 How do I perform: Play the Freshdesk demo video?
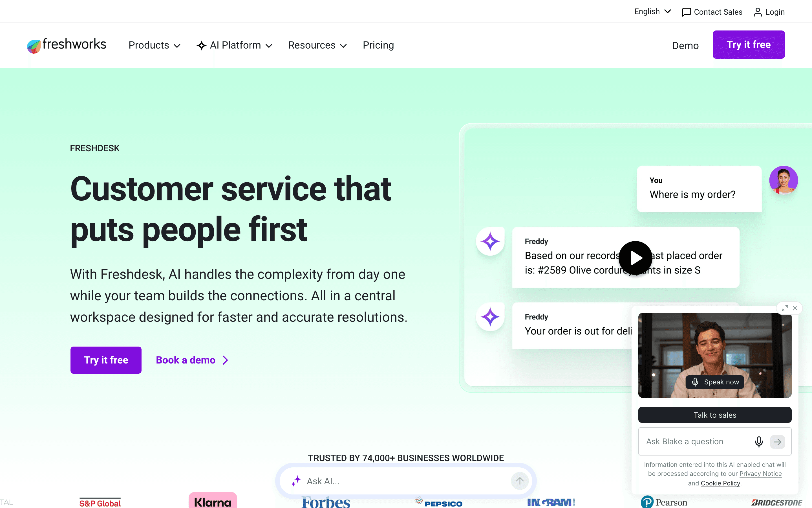point(636,258)
